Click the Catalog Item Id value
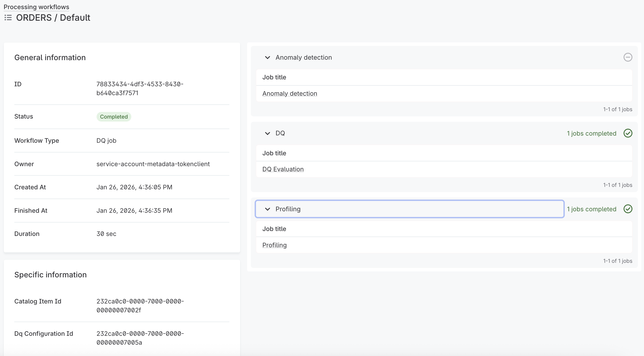 coord(140,306)
